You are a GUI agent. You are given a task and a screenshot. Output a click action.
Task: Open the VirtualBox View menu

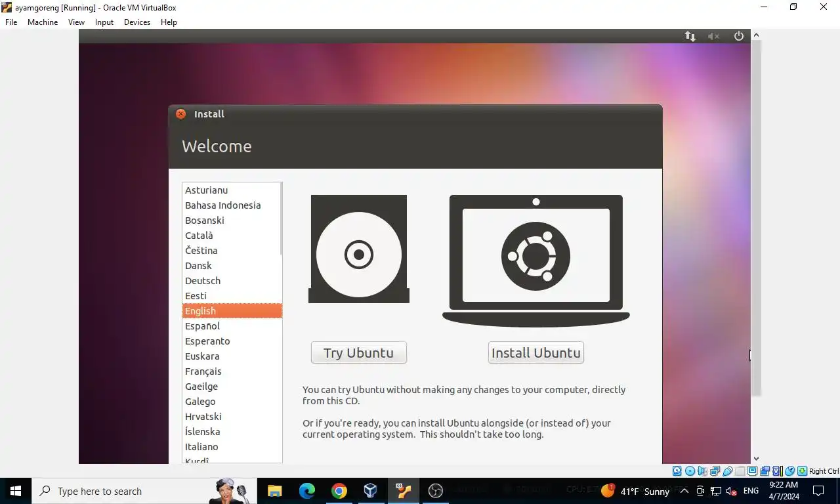pyautogui.click(x=76, y=22)
